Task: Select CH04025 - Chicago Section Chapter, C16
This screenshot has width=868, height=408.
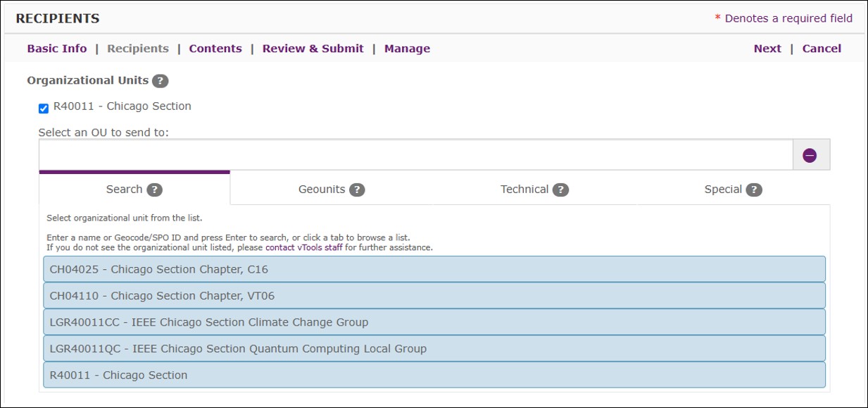Action: coord(434,269)
